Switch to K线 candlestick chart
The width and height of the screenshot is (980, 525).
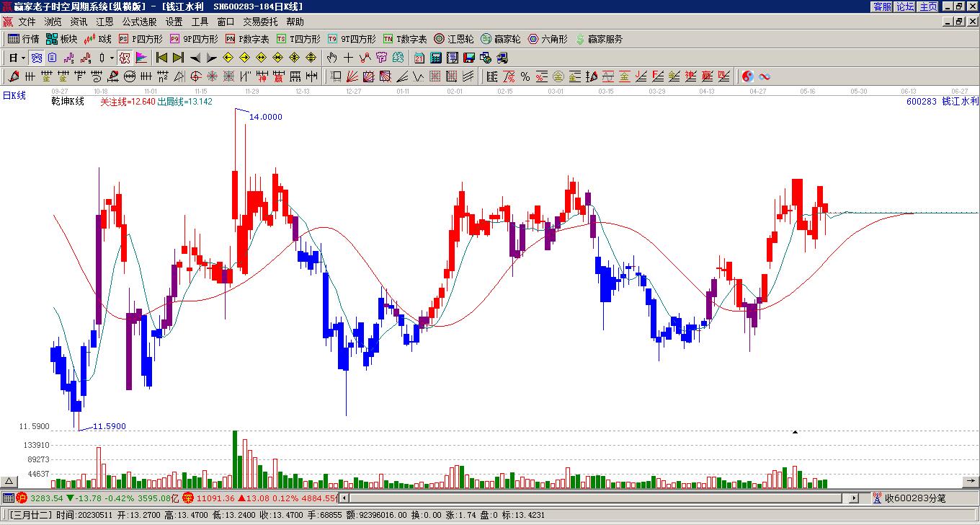coord(98,39)
